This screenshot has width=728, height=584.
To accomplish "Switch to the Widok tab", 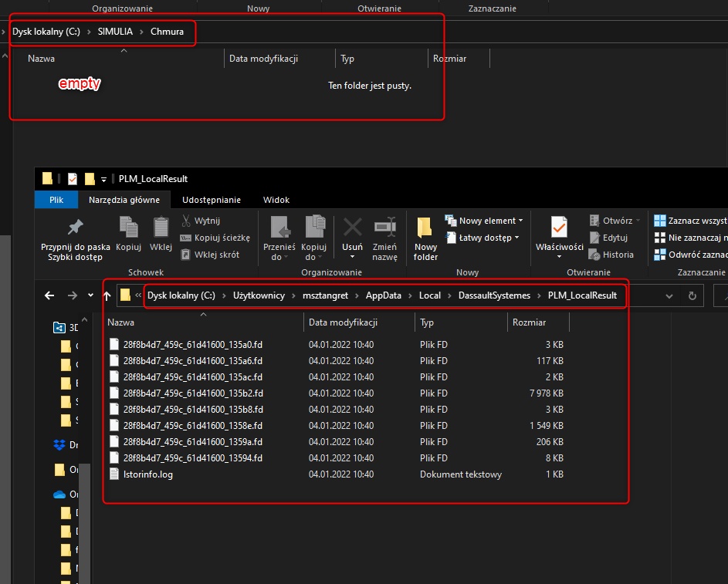I will pyautogui.click(x=276, y=200).
